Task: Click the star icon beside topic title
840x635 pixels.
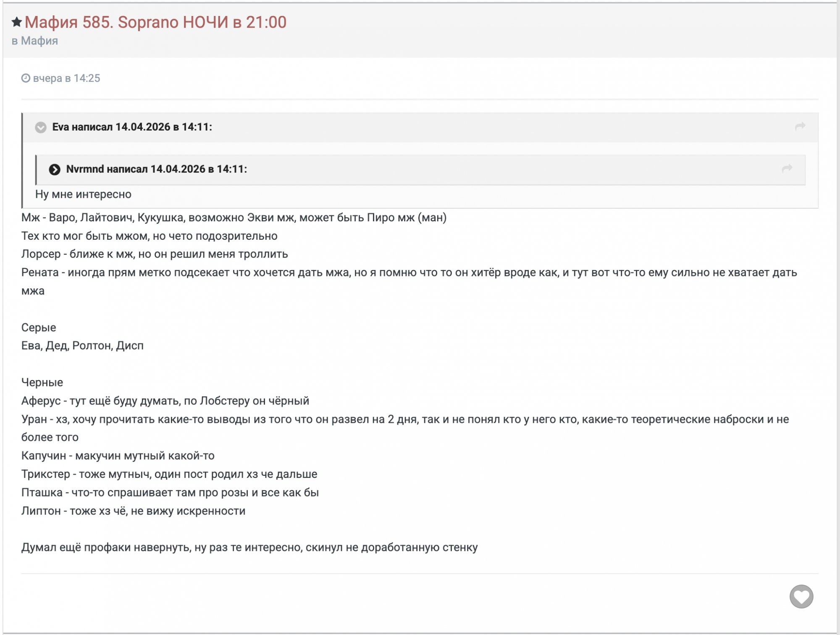Action: (x=16, y=22)
